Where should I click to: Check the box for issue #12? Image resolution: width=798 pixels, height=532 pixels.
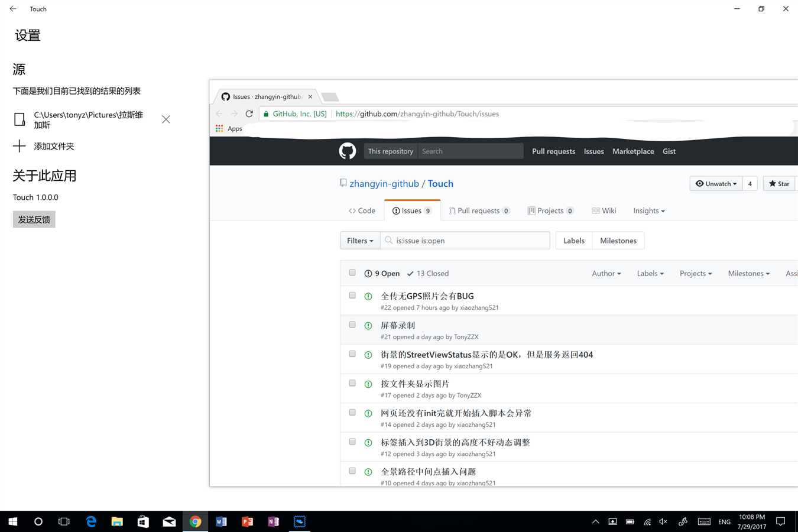(352, 442)
